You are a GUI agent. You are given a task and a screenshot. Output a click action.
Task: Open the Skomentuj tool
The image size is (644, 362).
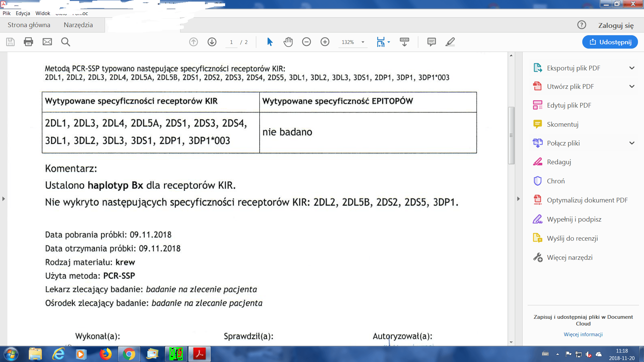[x=562, y=124]
